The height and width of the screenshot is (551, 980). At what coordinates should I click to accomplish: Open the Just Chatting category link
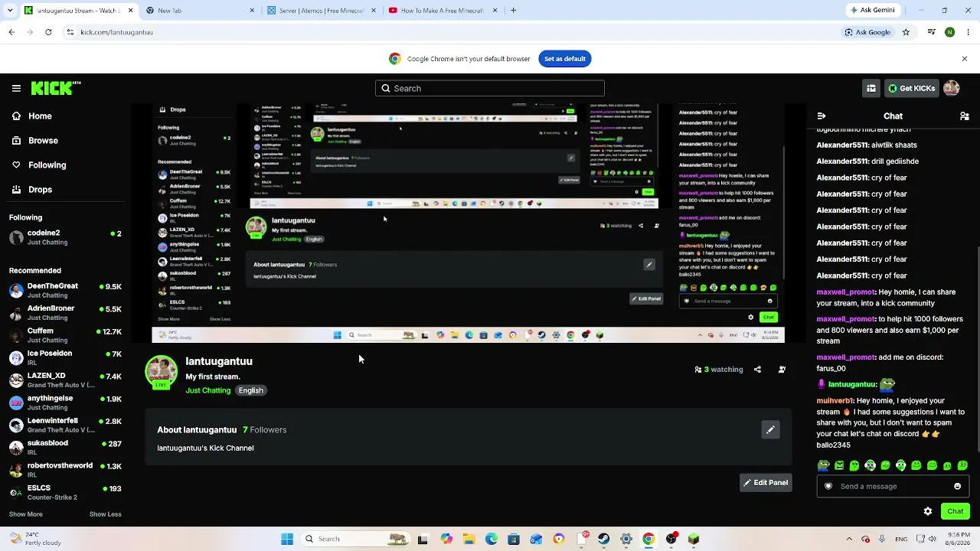coord(208,390)
